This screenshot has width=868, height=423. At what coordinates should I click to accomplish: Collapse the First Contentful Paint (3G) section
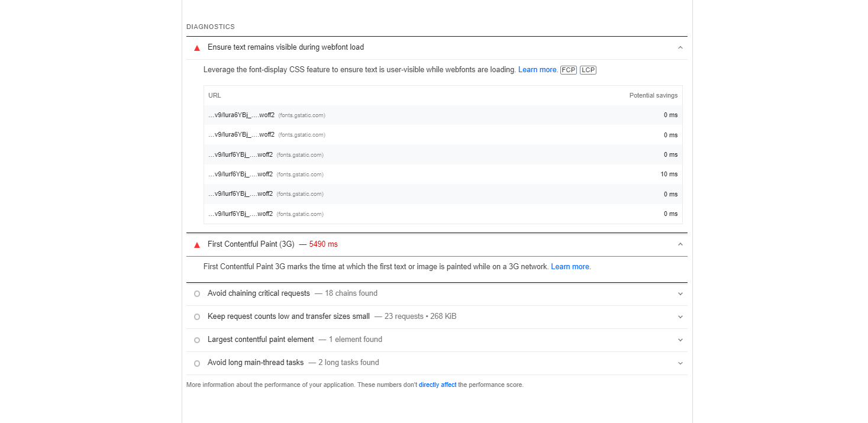tap(680, 244)
